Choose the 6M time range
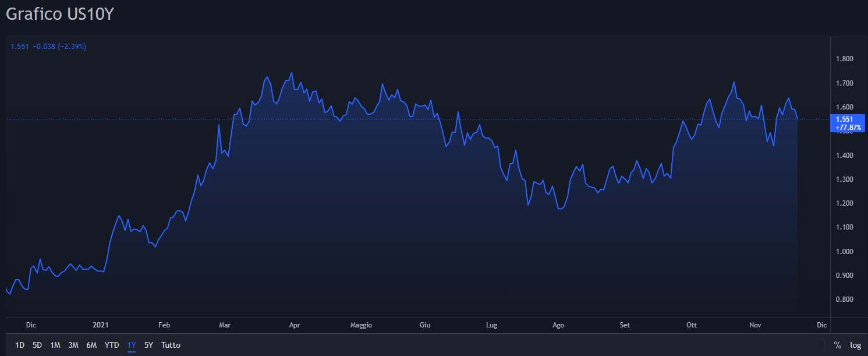868x356 pixels. coord(91,346)
